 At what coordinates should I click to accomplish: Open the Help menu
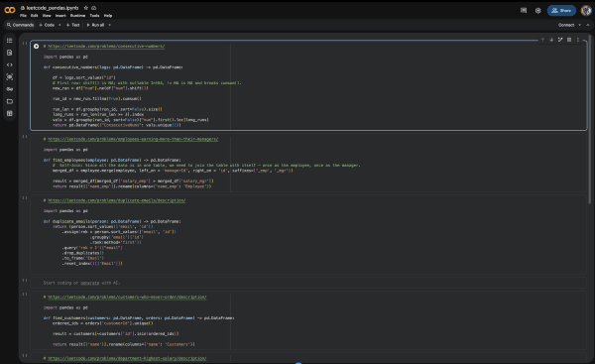(x=108, y=16)
